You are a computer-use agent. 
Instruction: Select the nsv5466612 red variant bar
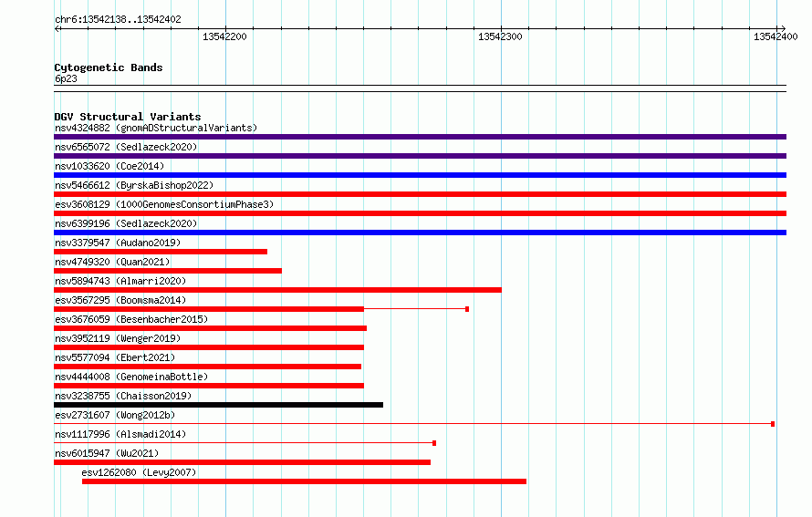pyautogui.click(x=420, y=194)
